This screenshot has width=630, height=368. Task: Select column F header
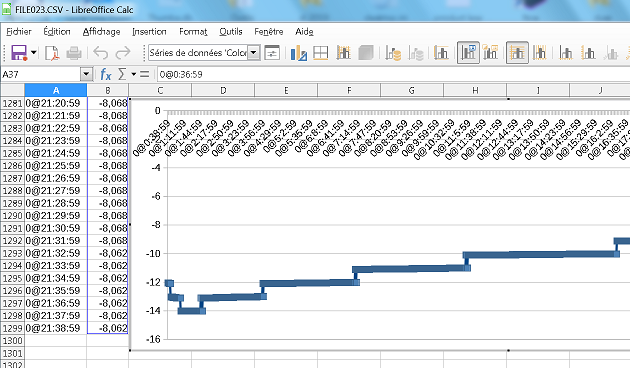point(349,90)
